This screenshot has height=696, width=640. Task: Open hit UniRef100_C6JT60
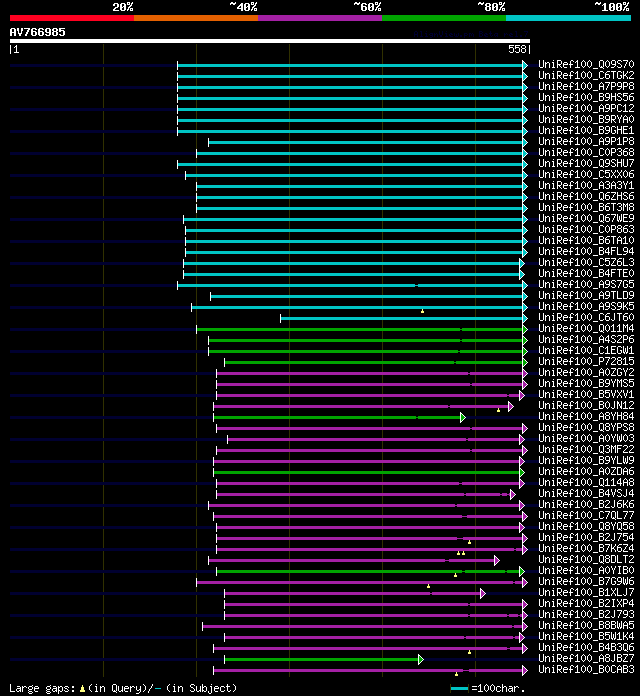(x=586, y=318)
